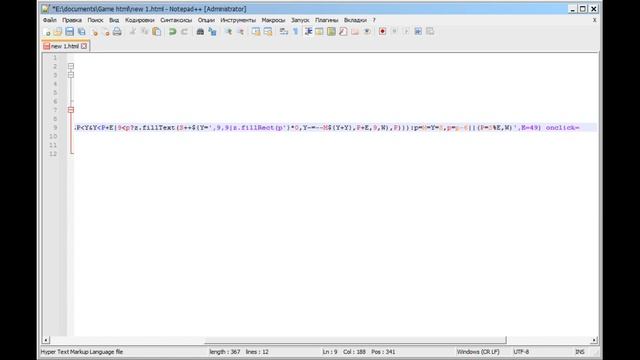This screenshot has width=640, height=360.
Task: Open the Плагины menu
Action: tap(327, 20)
